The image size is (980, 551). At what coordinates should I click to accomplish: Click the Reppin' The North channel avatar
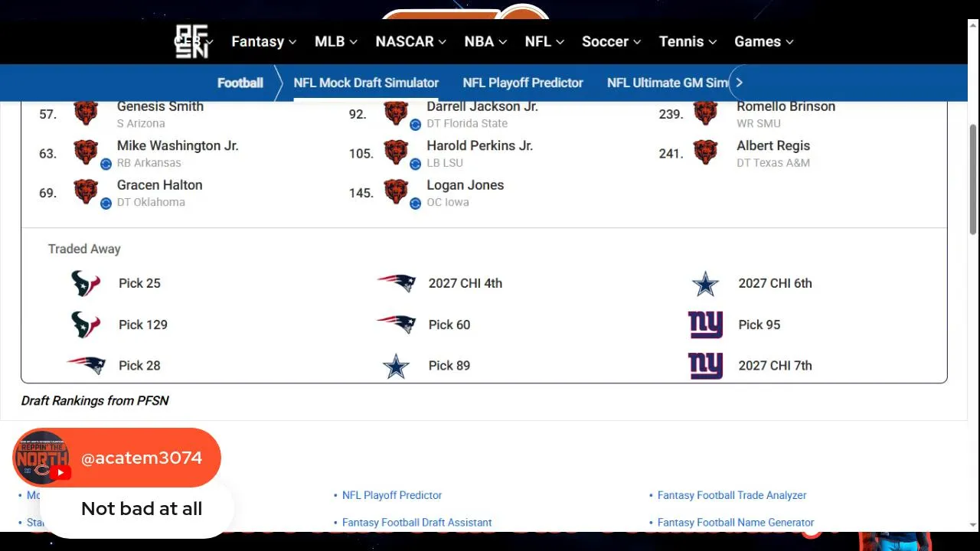point(41,458)
